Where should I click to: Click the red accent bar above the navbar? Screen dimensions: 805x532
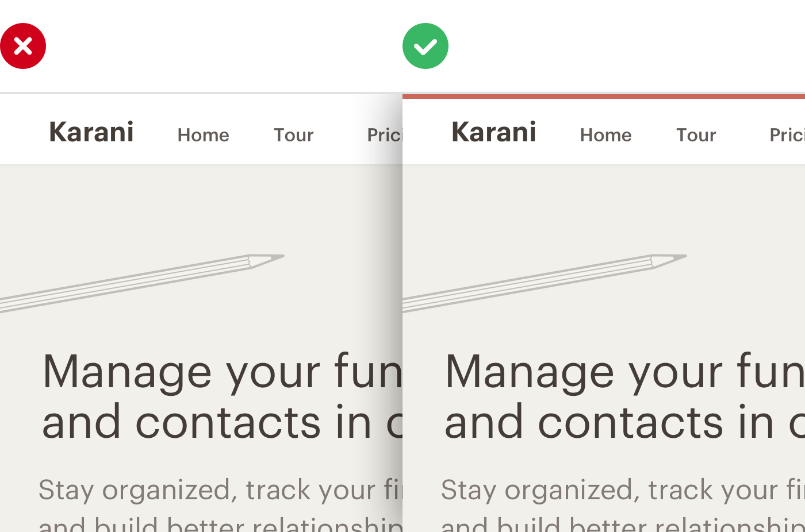pyautogui.click(x=604, y=96)
